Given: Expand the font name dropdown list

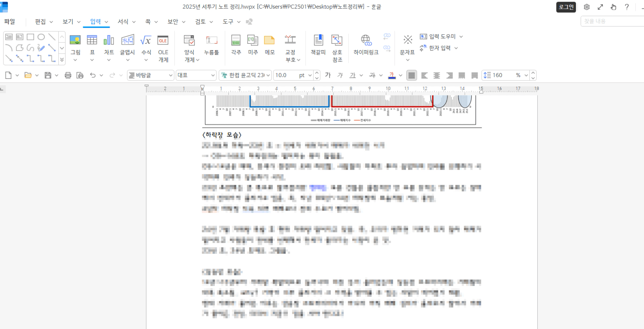Looking at the screenshot, I should (268, 75).
